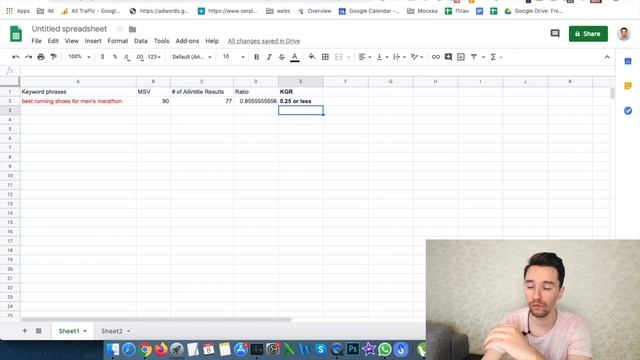This screenshot has width=640, height=360.
Task: Toggle strikethrough formatting
Action: 282,57
